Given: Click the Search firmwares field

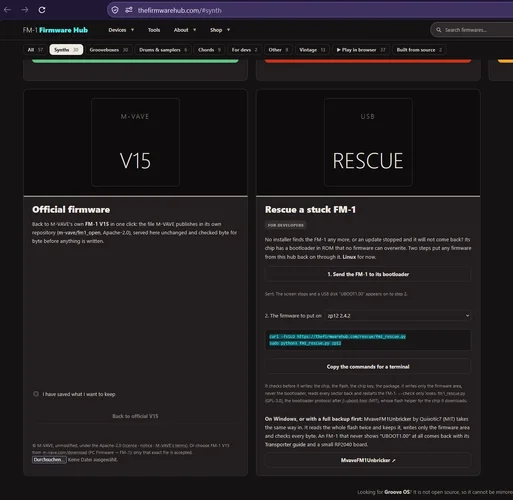Looking at the screenshot, I should coord(472,30).
